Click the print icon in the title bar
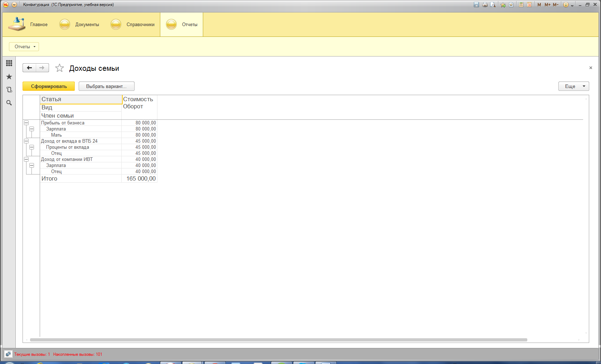 485,5
